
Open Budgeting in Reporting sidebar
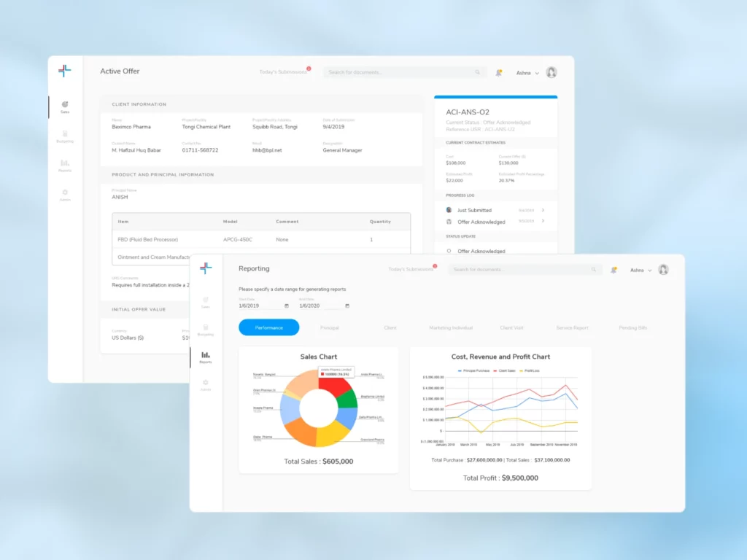point(205,330)
